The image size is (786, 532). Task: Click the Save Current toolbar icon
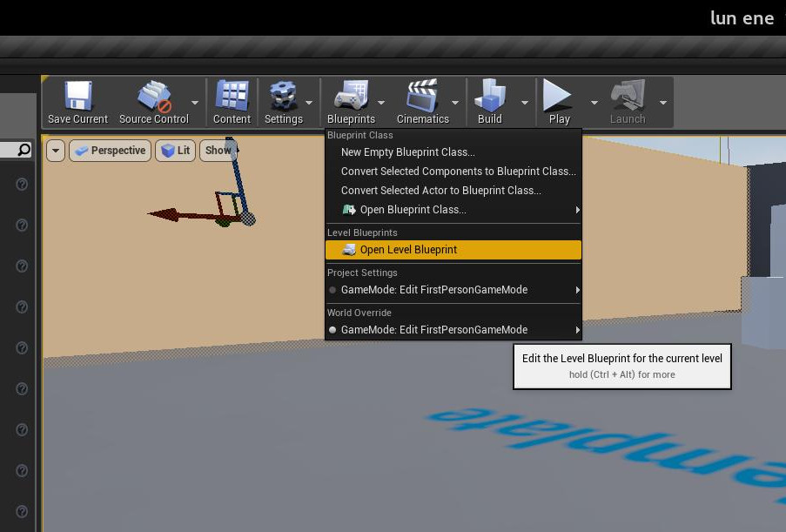tap(77, 96)
